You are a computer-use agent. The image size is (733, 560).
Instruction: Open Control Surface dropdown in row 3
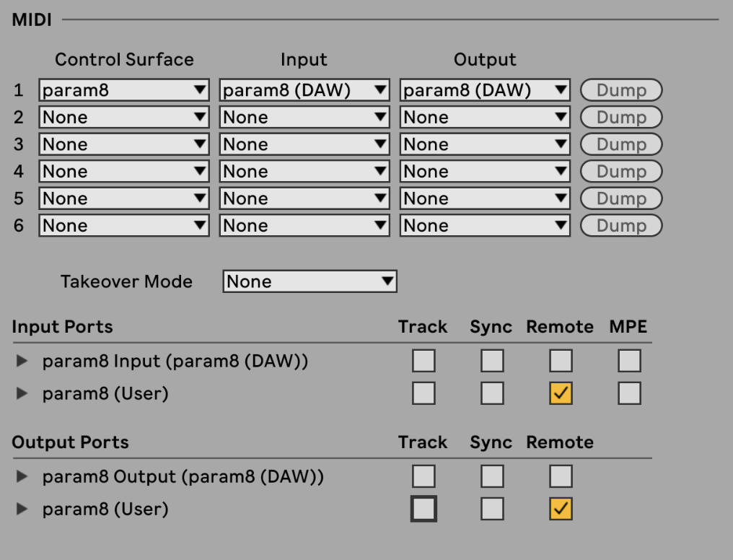click(x=124, y=144)
